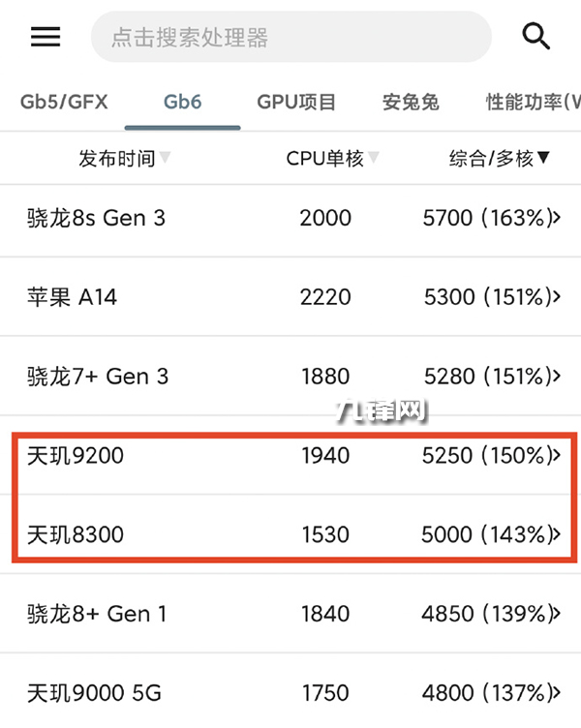Expand the 天玑8300 row arrow
581x728 pixels.
pos(556,533)
